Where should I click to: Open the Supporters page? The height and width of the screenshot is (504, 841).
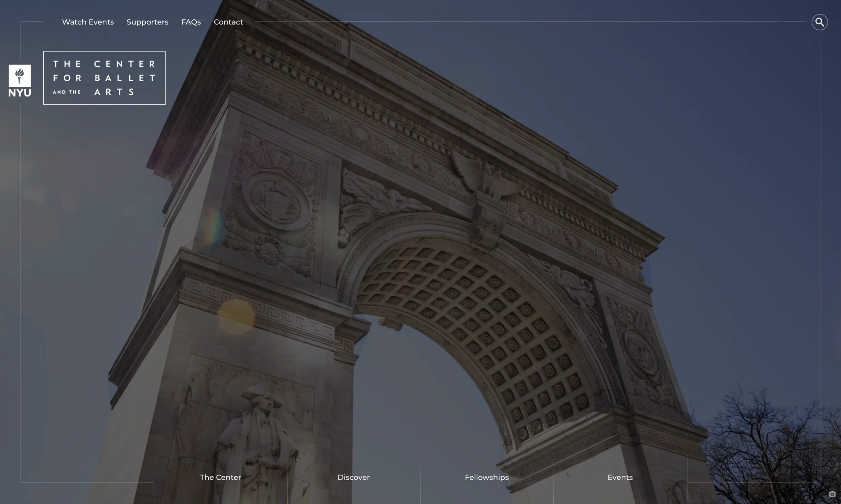[147, 22]
